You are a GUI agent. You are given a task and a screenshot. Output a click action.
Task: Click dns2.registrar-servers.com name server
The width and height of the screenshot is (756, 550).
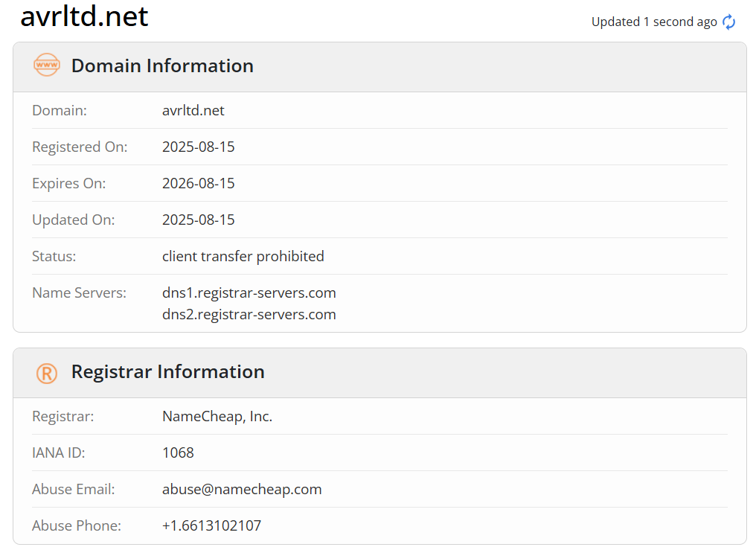(x=249, y=314)
